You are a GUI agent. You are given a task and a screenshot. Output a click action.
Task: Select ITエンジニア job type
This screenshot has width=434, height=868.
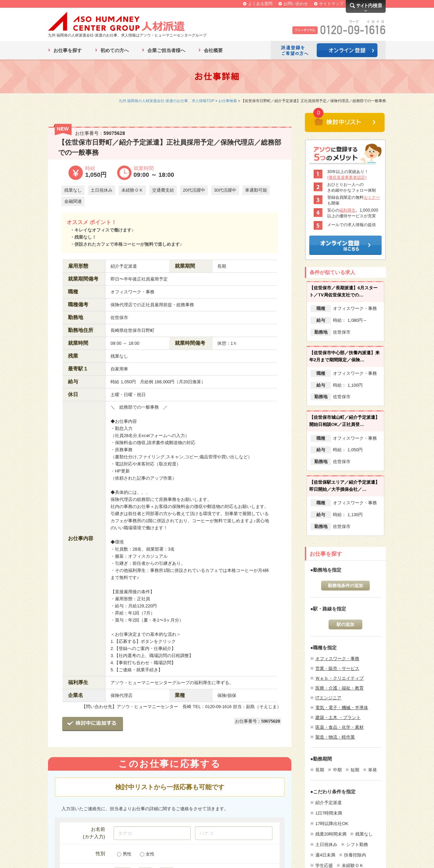click(328, 698)
